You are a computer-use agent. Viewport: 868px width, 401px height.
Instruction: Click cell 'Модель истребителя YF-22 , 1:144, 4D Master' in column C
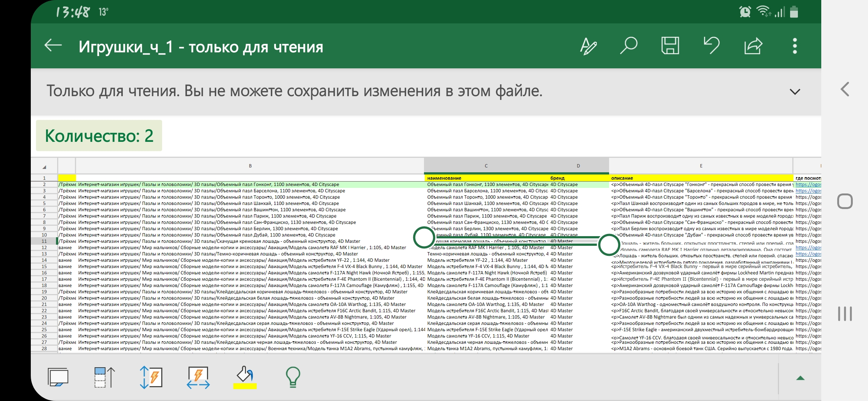point(486,260)
